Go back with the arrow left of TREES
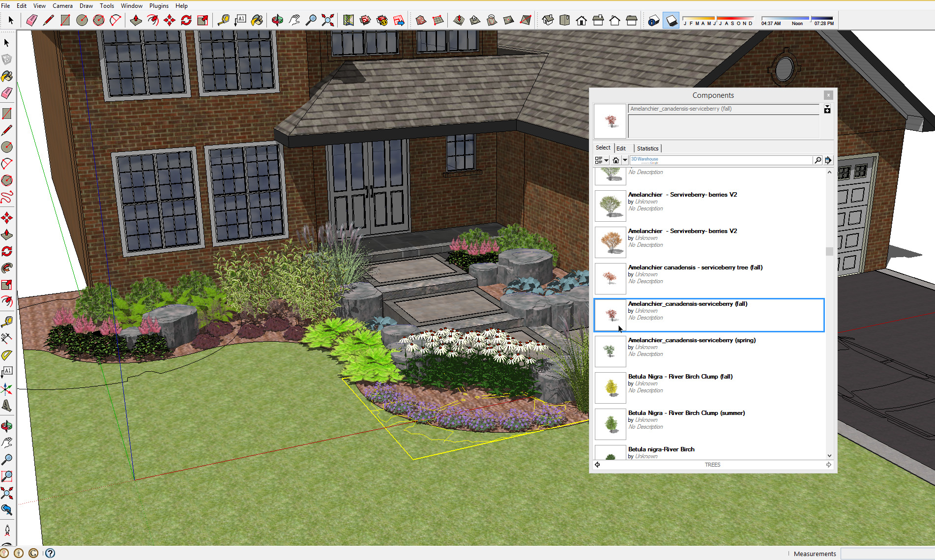The image size is (935, 560). 597,465
